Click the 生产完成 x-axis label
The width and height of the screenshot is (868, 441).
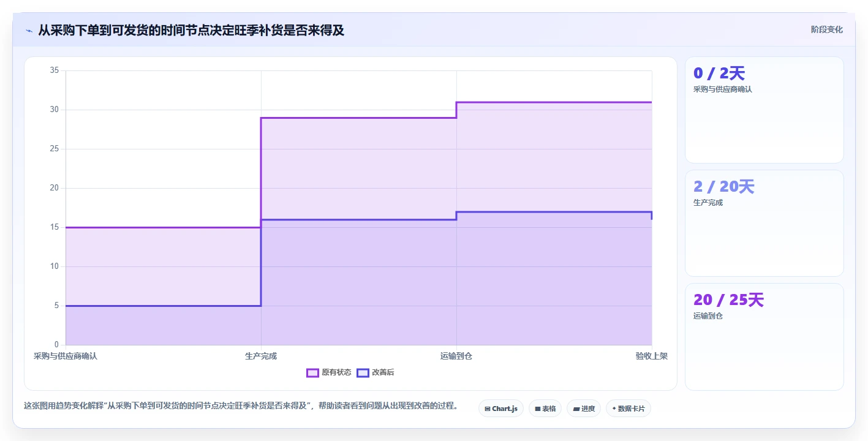click(261, 356)
